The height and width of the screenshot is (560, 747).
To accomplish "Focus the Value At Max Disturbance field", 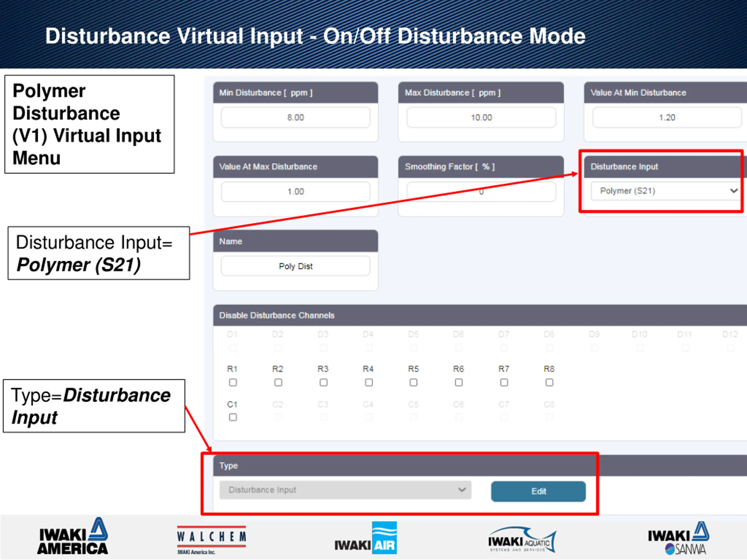I will click(x=296, y=192).
